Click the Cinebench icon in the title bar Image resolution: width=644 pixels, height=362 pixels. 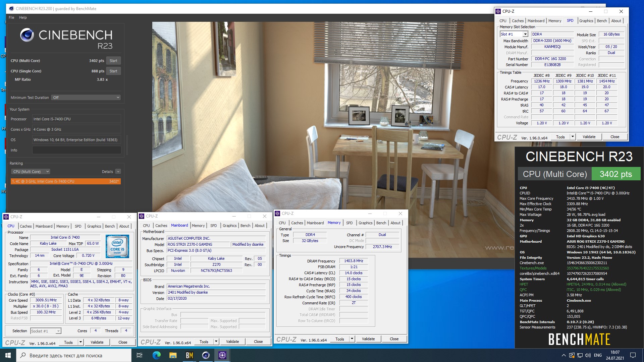click(11, 8)
